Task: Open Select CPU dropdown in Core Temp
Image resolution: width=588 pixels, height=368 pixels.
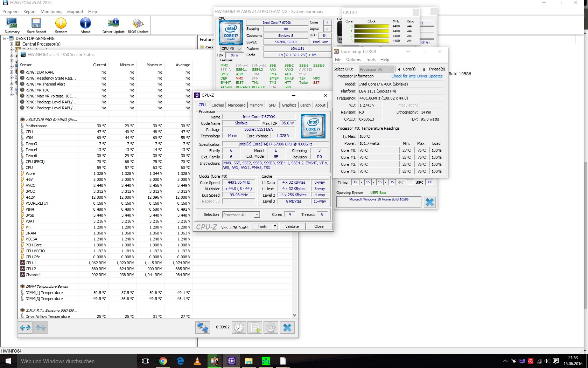Action: tap(377, 69)
